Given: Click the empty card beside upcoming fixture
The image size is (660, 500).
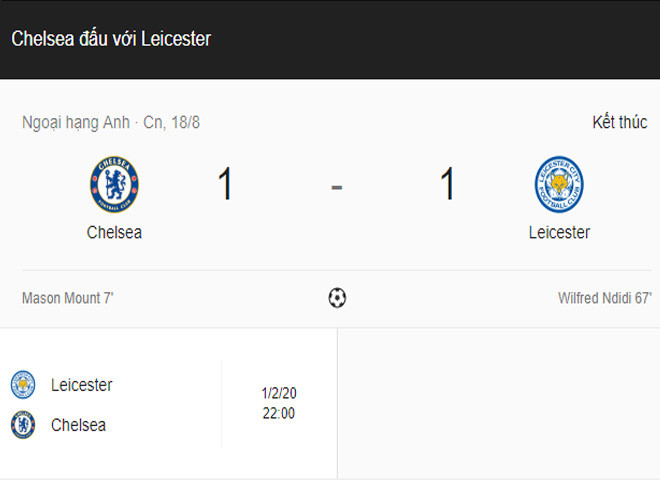Looking at the screenshot, I should click(498, 404).
